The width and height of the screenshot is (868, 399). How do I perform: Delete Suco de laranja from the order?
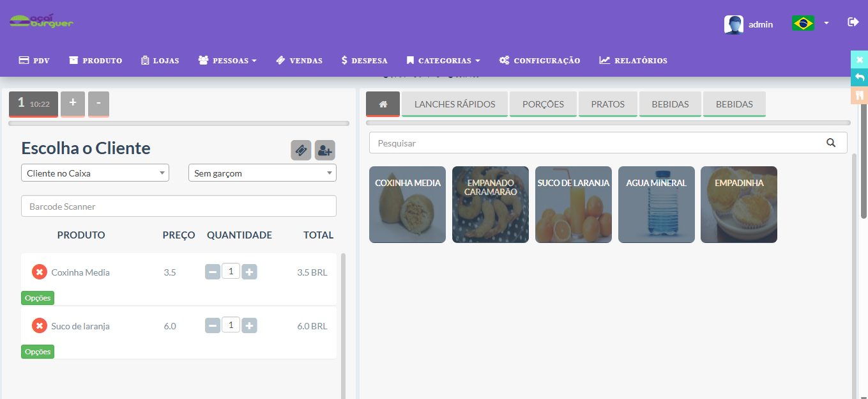pyautogui.click(x=40, y=326)
